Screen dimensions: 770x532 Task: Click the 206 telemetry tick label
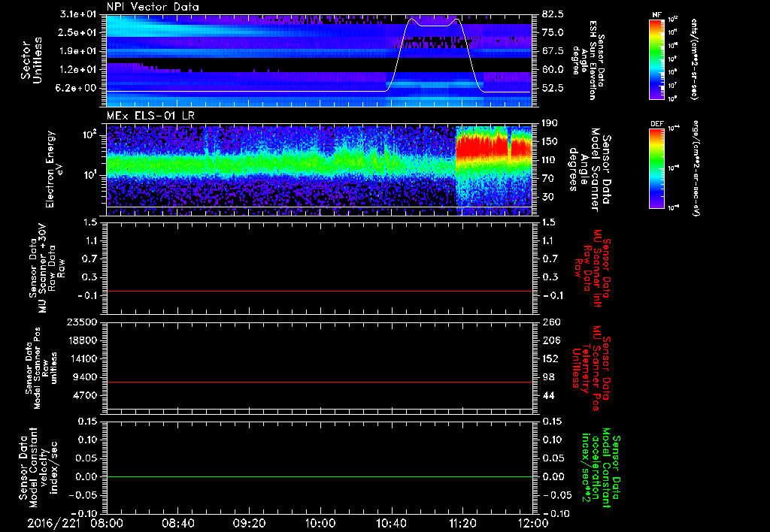pyautogui.click(x=550, y=340)
